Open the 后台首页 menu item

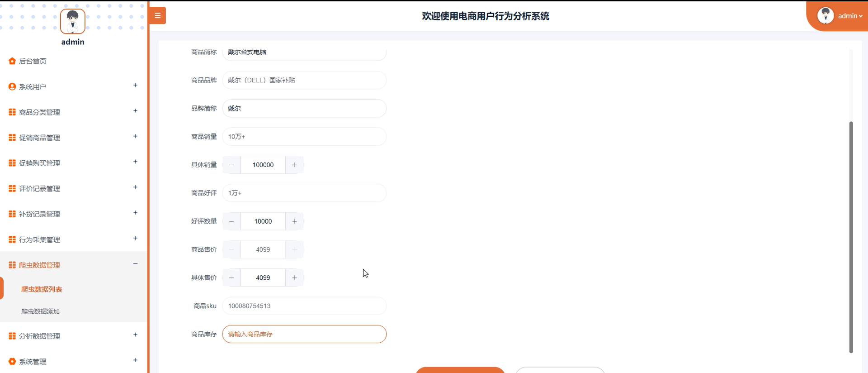33,61
